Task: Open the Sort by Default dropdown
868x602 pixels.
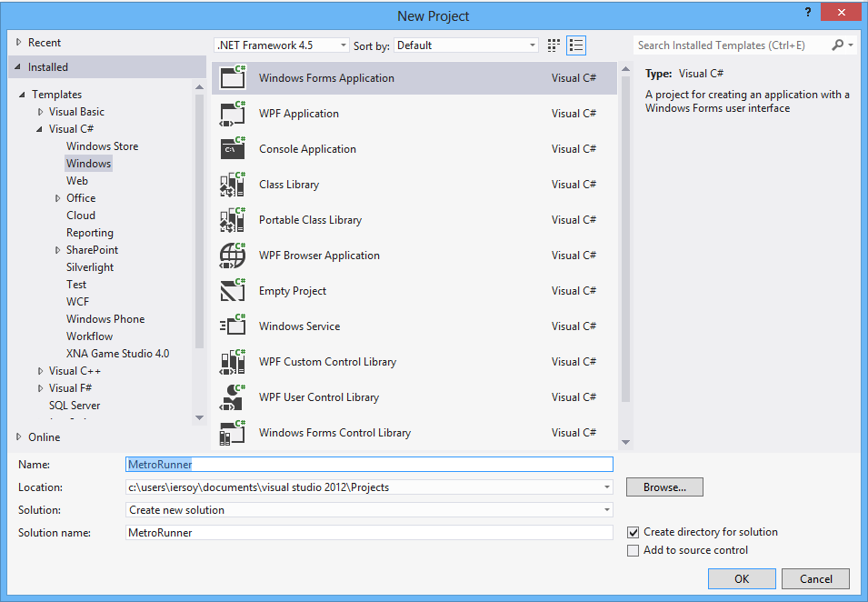Action: point(466,45)
